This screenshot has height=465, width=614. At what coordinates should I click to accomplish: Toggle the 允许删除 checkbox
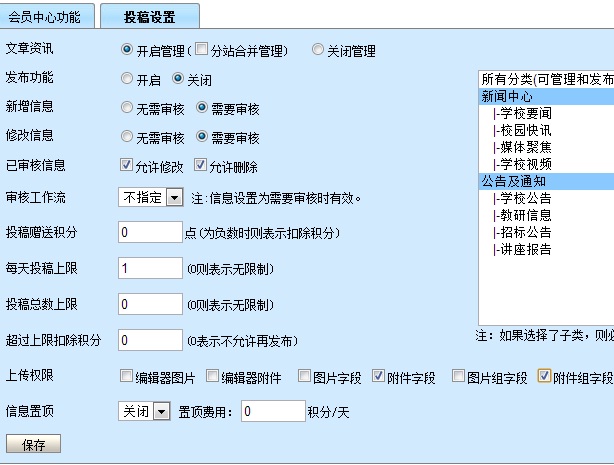pos(201,165)
